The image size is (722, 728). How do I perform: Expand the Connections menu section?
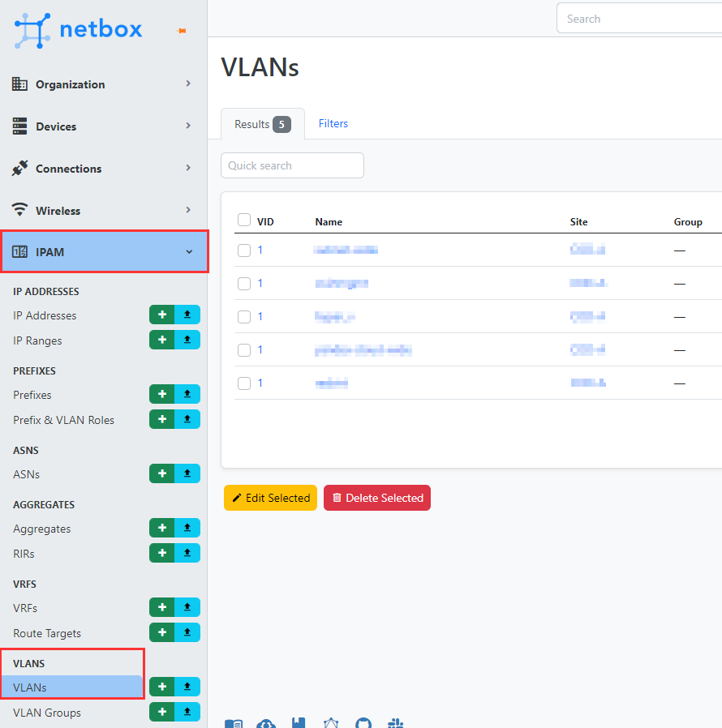pyautogui.click(x=103, y=169)
